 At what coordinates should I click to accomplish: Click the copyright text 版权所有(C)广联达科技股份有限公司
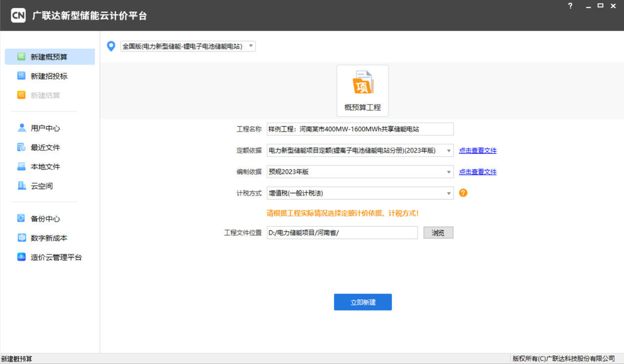pyautogui.click(x=564, y=359)
